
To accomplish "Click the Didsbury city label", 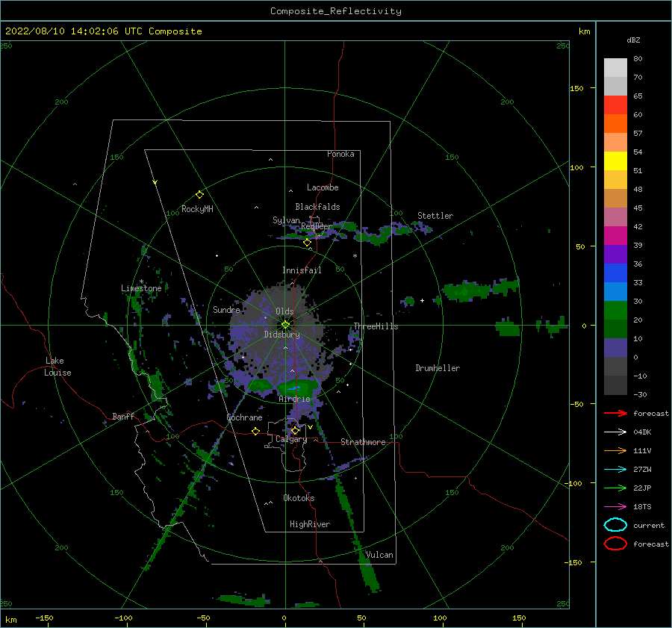I will (x=282, y=335).
